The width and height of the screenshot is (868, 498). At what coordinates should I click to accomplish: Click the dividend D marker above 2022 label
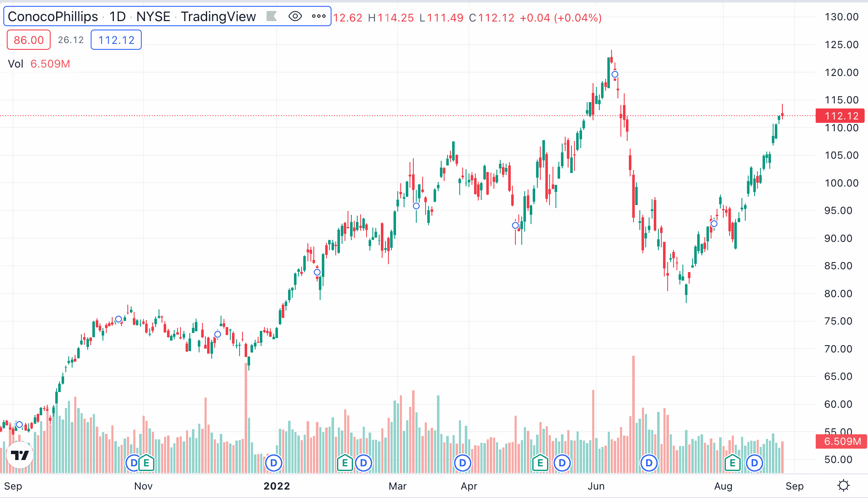click(273, 463)
